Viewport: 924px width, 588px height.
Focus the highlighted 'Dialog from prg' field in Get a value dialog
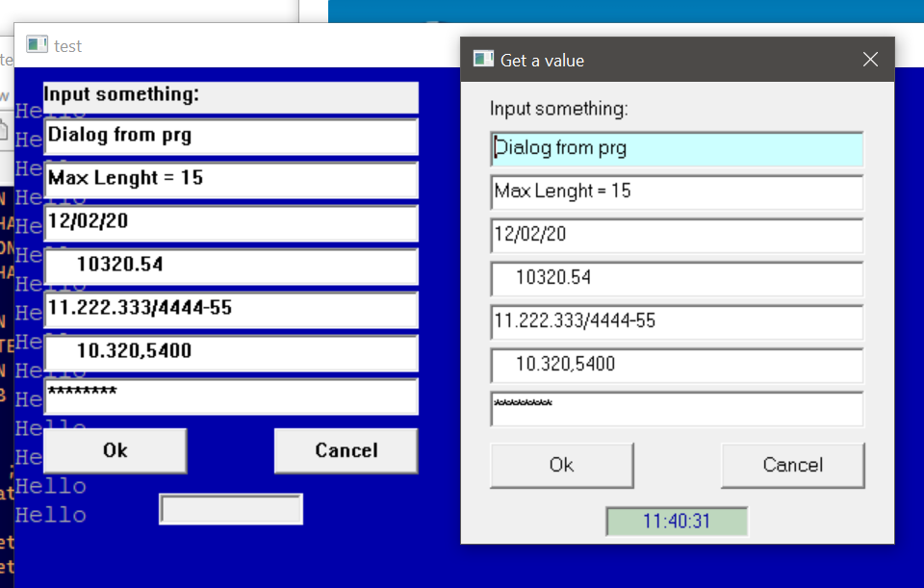pos(677,149)
